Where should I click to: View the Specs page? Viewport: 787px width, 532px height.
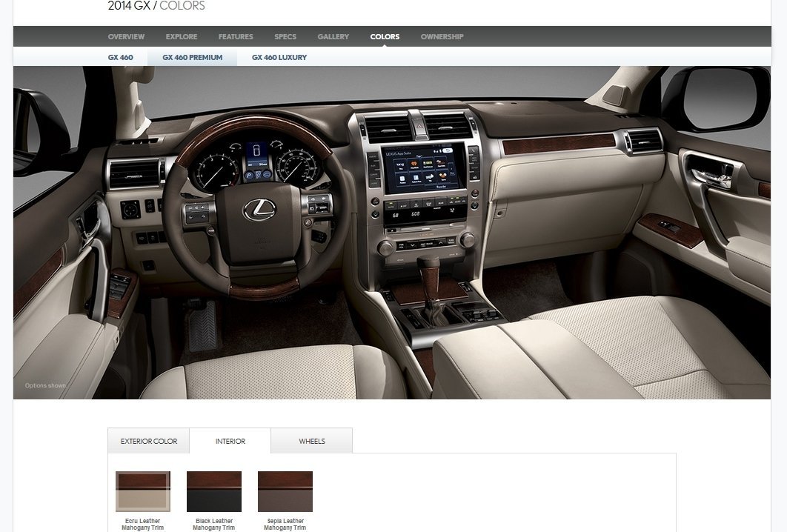[285, 36]
